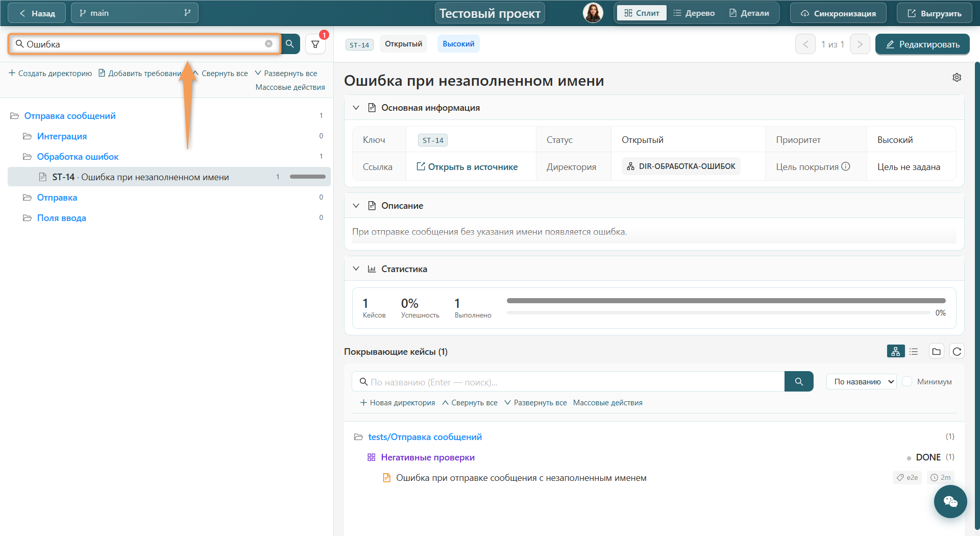Run the covering cases search button
This screenshot has width=980, height=536.
(x=799, y=381)
